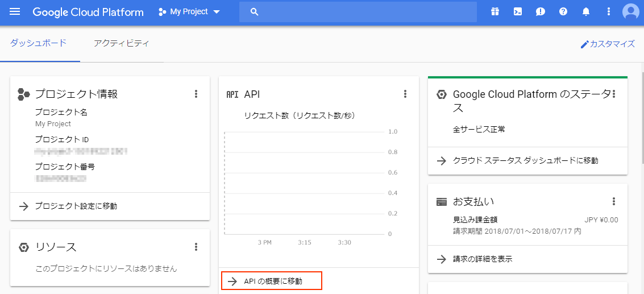
Task: Click the 請求期間 date range text
Action: 517,231
